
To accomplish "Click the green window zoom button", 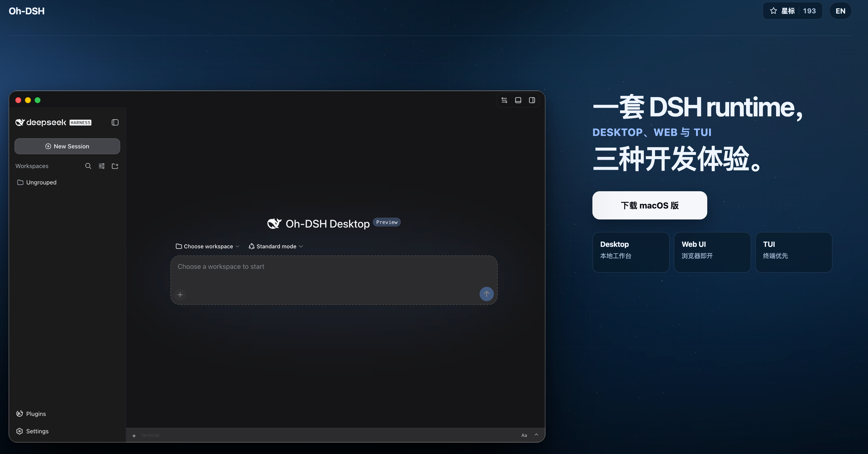I will [x=38, y=100].
